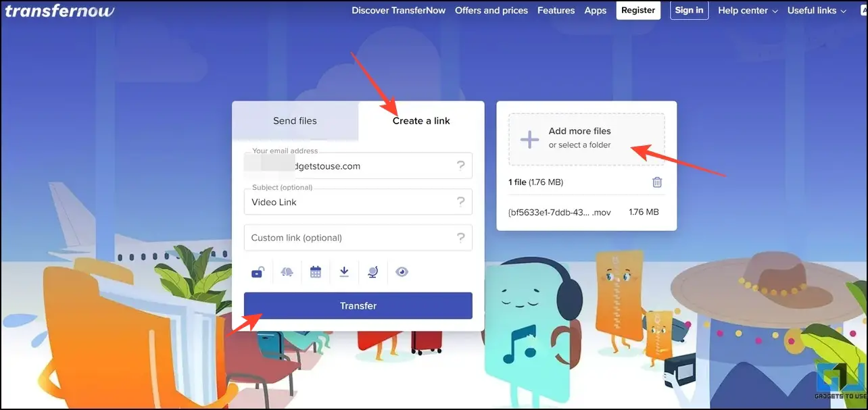Click the Sign in button
Image resolution: width=868 pixels, height=410 pixels.
[x=690, y=10]
